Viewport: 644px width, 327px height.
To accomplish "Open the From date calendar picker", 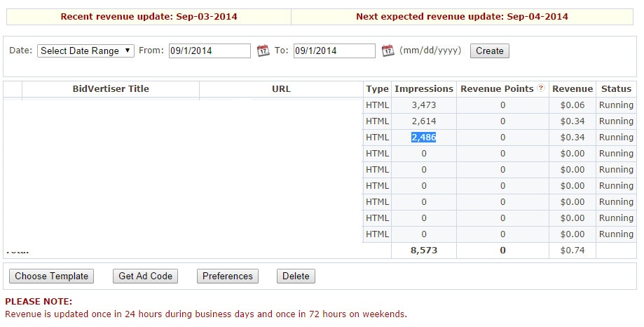I will [x=263, y=51].
